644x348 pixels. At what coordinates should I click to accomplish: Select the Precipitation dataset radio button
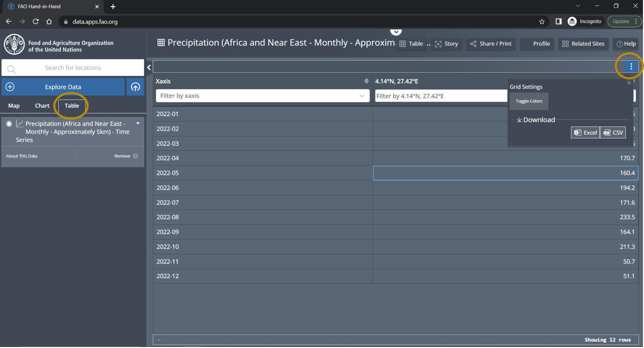click(9, 124)
